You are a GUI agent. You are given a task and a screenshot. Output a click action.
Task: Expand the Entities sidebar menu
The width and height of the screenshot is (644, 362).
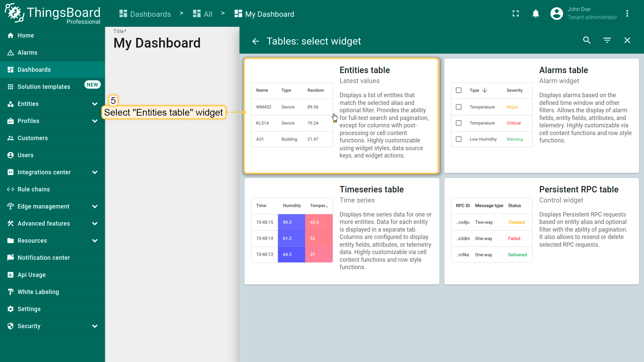[95, 104]
